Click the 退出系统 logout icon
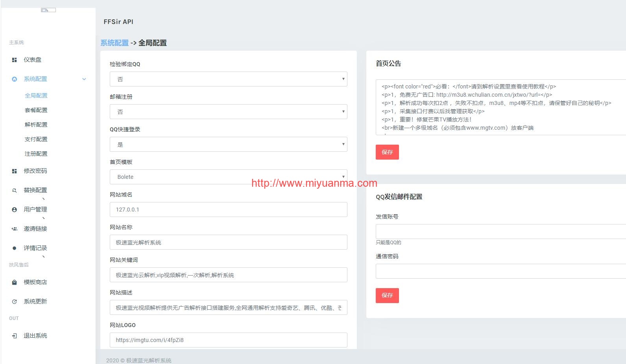626x364 pixels. 15,336
